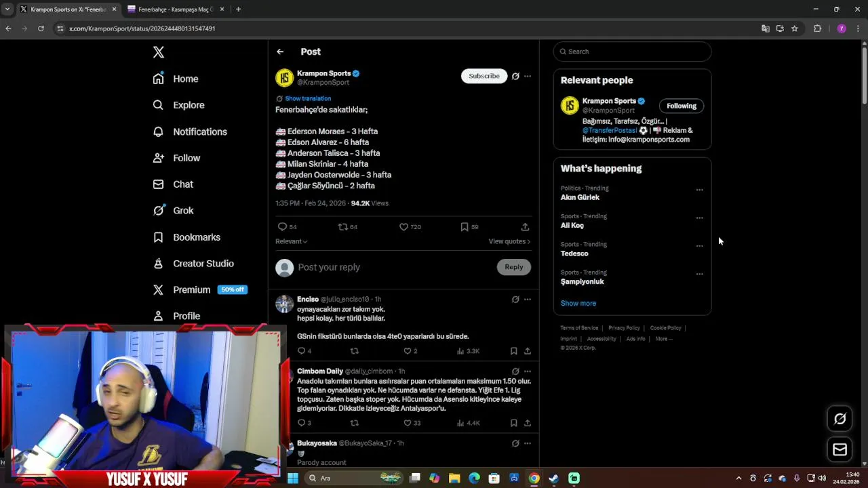Click the browser address bar URL
Image resolution: width=868 pixels, height=488 pixels.
(x=142, y=28)
